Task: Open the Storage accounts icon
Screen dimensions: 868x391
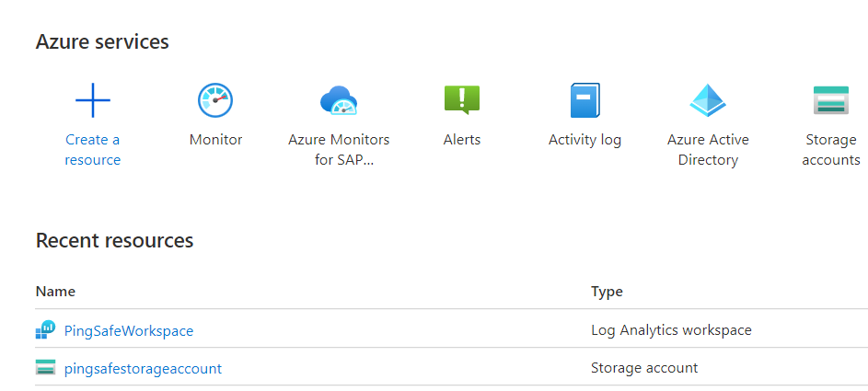Action: [830, 100]
